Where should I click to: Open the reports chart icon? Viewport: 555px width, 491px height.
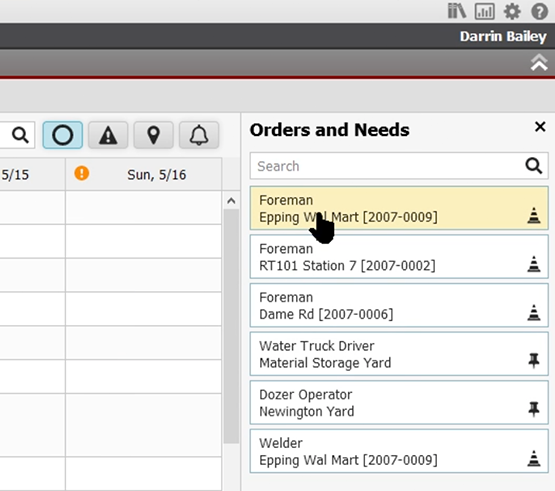pyautogui.click(x=485, y=11)
